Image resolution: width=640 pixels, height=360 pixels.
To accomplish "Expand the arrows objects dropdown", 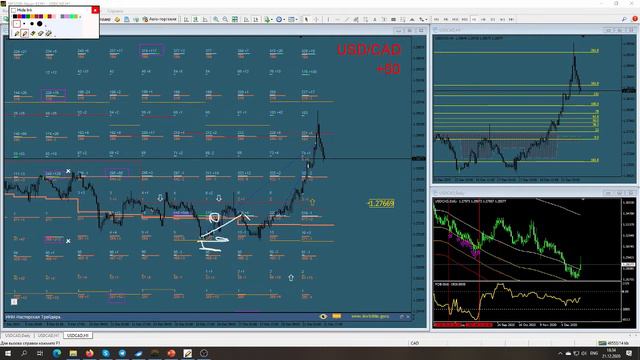I will pos(426,19).
